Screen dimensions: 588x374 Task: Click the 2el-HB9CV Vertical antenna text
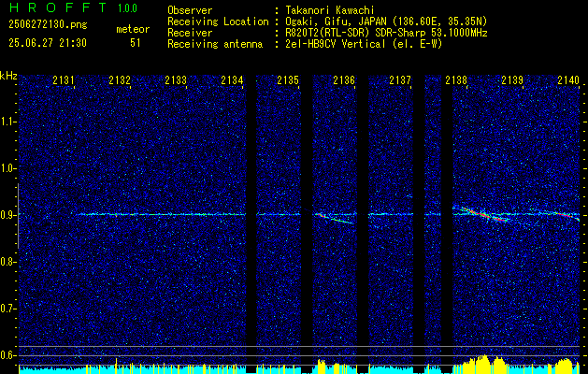click(364, 44)
